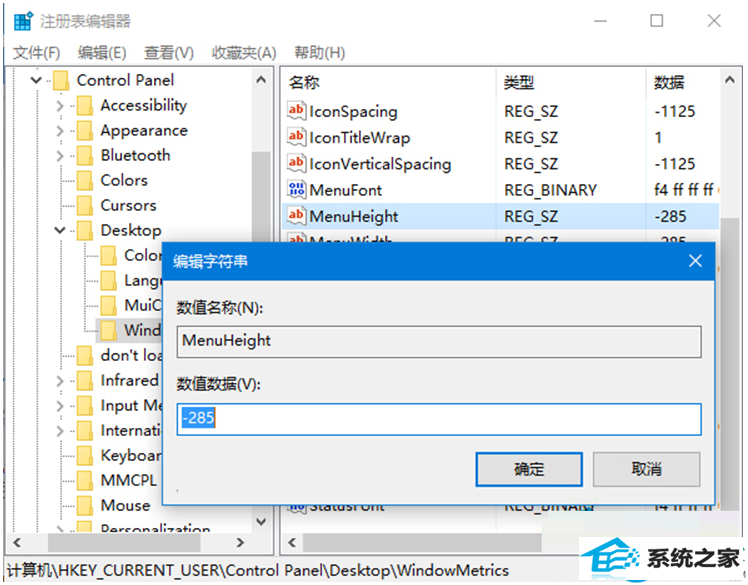Click the MMCPL folder icon
Viewport: 748px width, 585px height.
pyautogui.click(x=85, y=481)
